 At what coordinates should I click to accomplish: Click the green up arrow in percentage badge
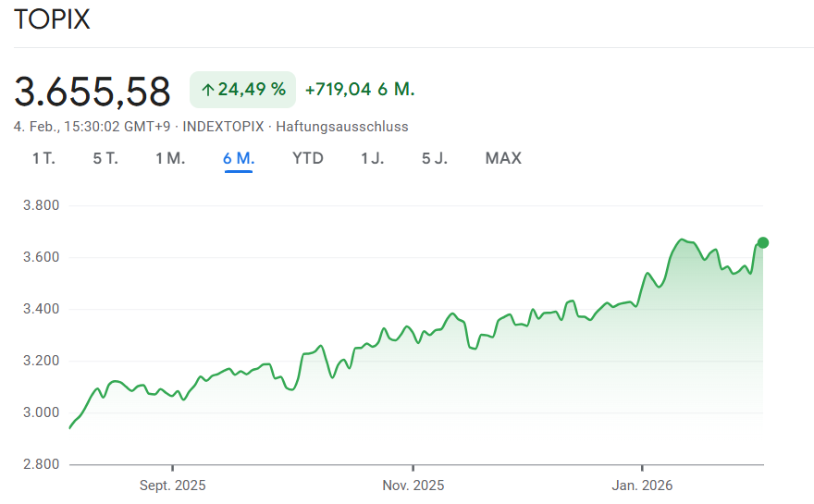pyautogui.click(x=207, y=90)
